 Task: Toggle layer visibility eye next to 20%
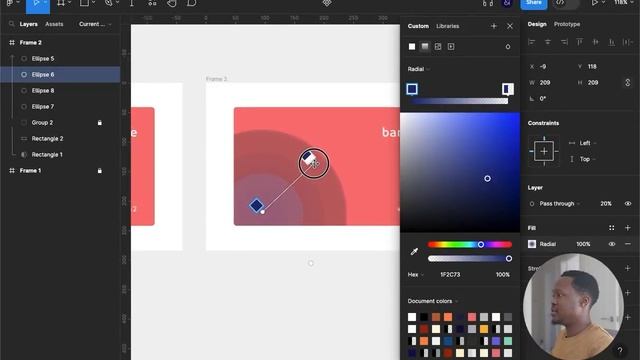click(628, 203)
